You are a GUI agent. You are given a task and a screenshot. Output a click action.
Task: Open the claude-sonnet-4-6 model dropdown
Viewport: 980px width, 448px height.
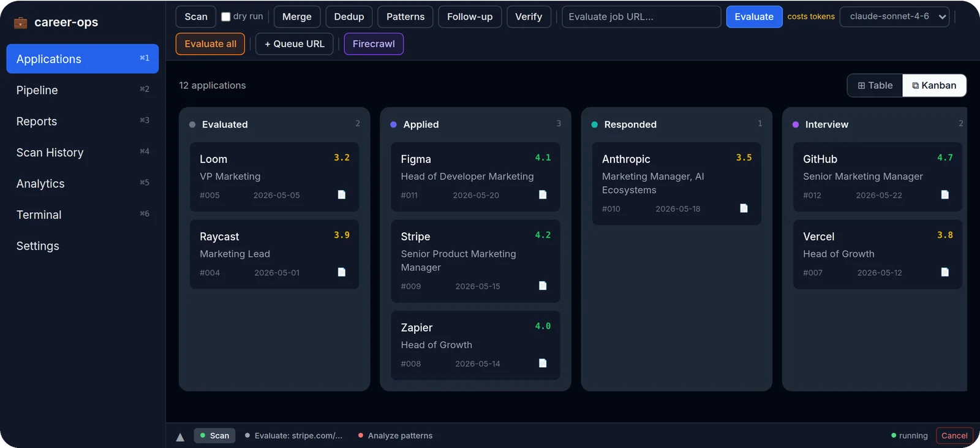pyautogui.click(x=894, y=17)
